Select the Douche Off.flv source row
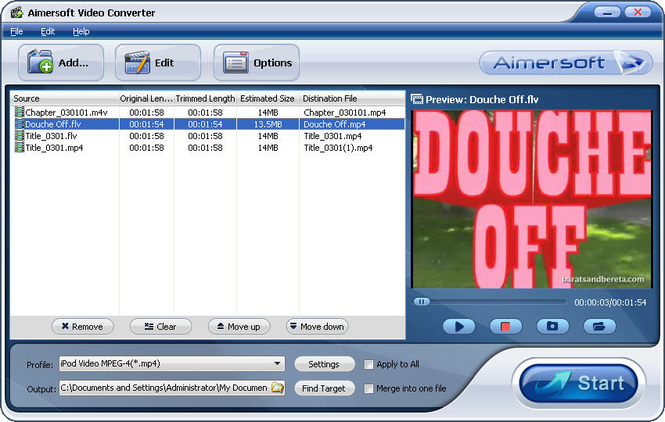The height and width of the screenshot is (422, 665). pos(53,124)
